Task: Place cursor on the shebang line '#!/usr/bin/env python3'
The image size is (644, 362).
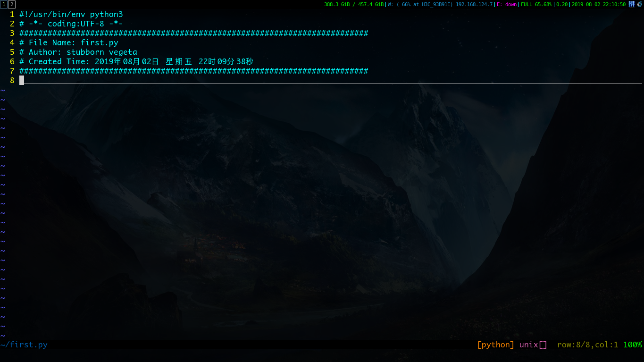Action: click(x=71, y=14)
